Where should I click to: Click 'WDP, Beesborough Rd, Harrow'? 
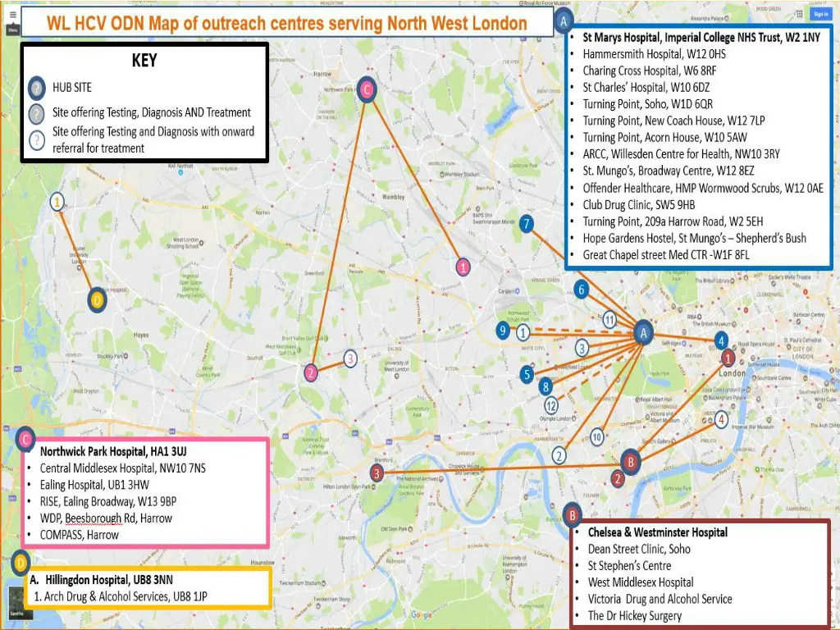click(106, 518)
